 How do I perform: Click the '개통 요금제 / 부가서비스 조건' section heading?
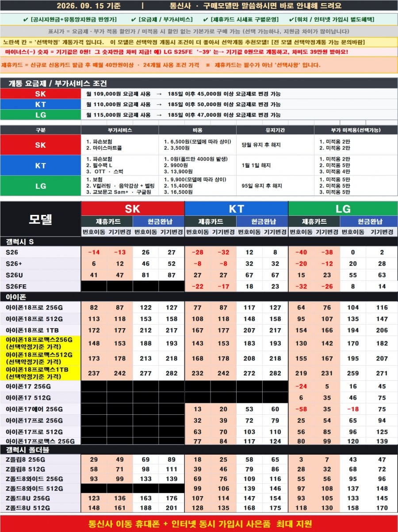(57, 84)
